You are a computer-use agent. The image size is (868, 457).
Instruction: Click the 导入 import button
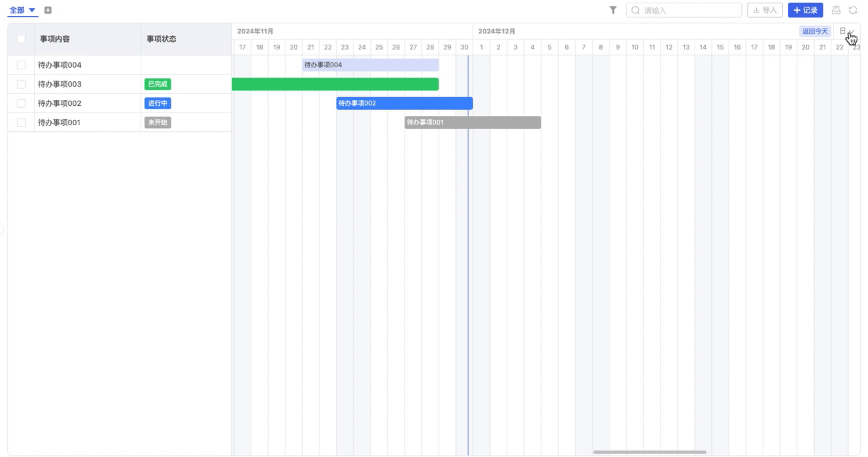pos(765,10)
